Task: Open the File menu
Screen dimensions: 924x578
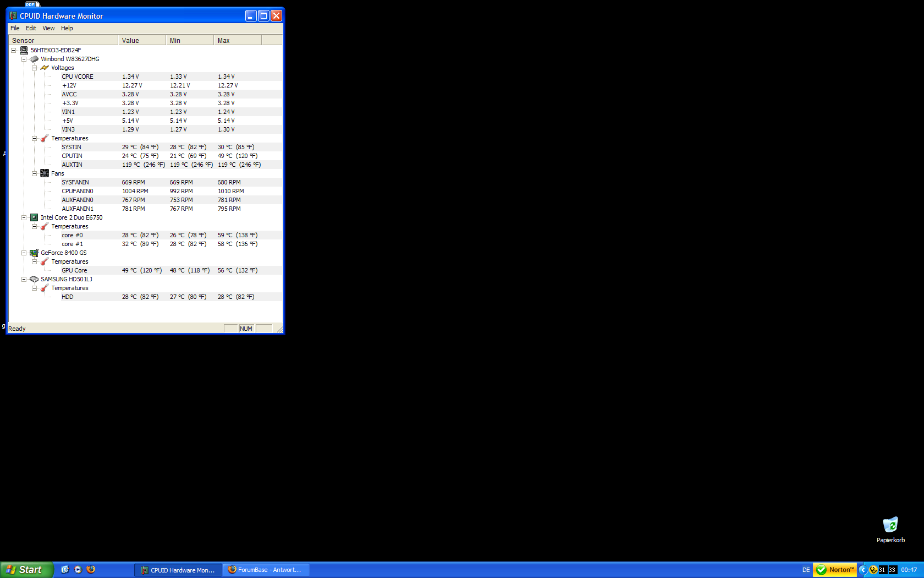Action: [x=15, y=28]
